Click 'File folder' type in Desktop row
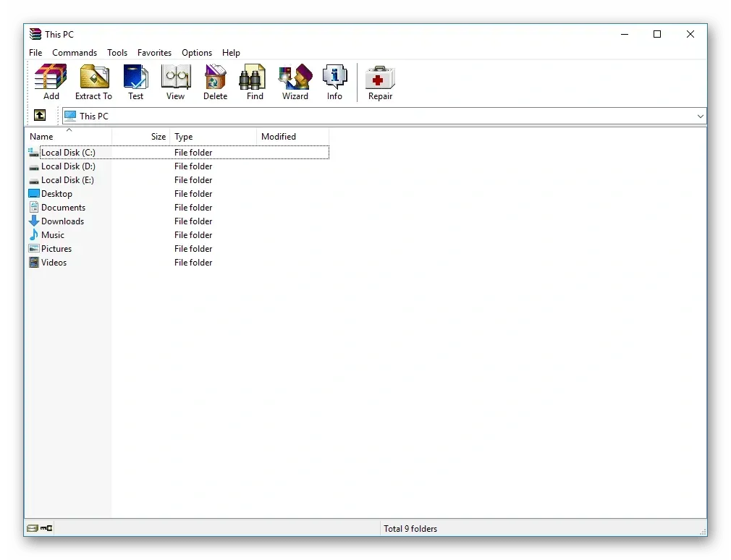731x560 pixels. pyautogui.click(x=193, y=194)
